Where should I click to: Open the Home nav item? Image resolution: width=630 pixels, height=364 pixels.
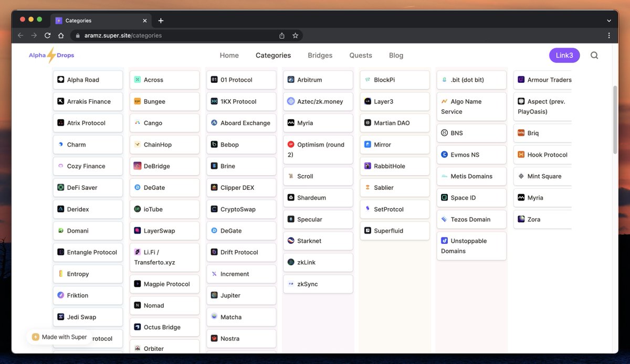point(229,55)
